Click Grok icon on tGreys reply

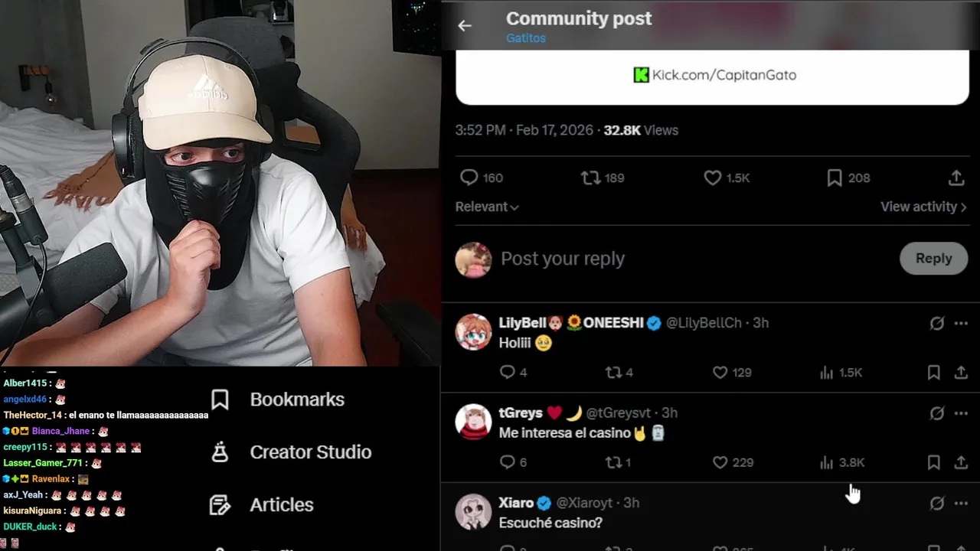pos(936,413)
